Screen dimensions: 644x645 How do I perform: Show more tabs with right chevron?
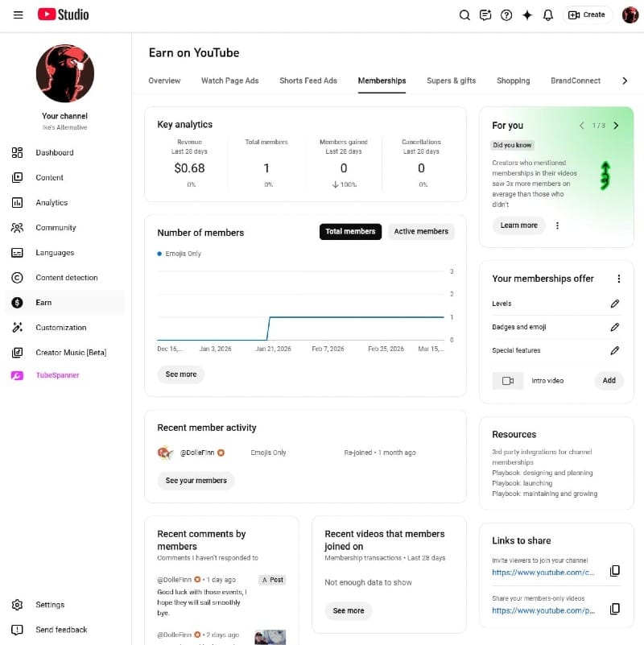tap(625, 81)
